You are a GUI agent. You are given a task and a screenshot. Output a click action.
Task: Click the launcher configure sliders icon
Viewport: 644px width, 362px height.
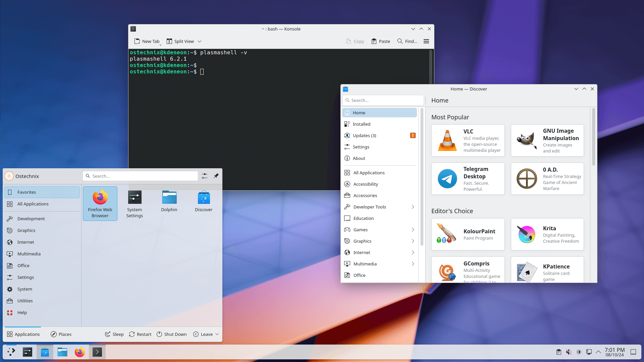205,176
